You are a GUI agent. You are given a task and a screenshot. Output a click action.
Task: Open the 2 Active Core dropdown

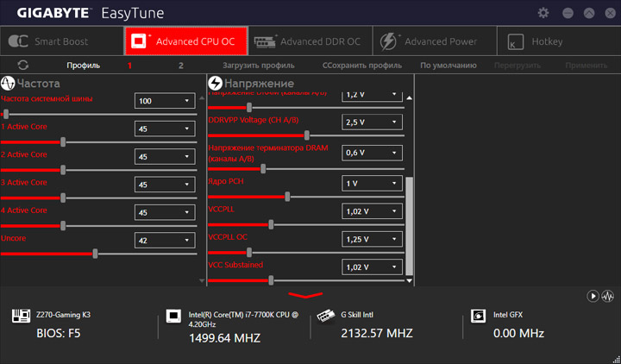point(165,156)
